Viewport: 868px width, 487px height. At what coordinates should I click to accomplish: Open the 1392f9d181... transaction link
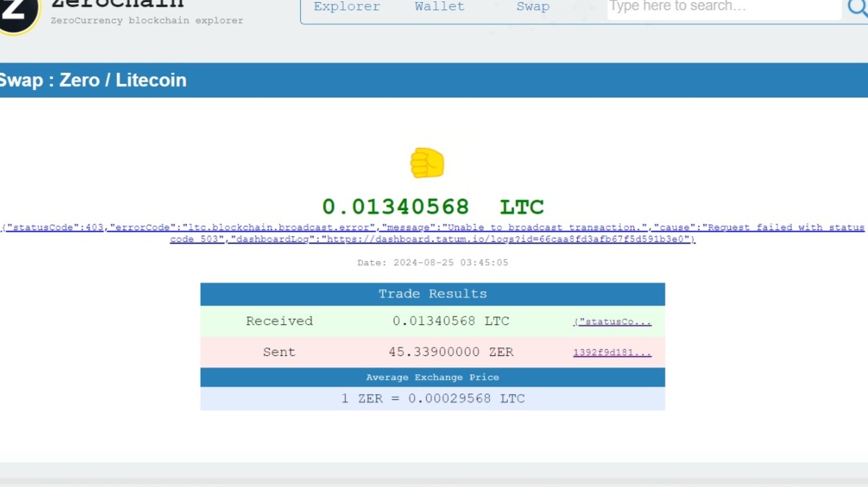tap(612, 353)
